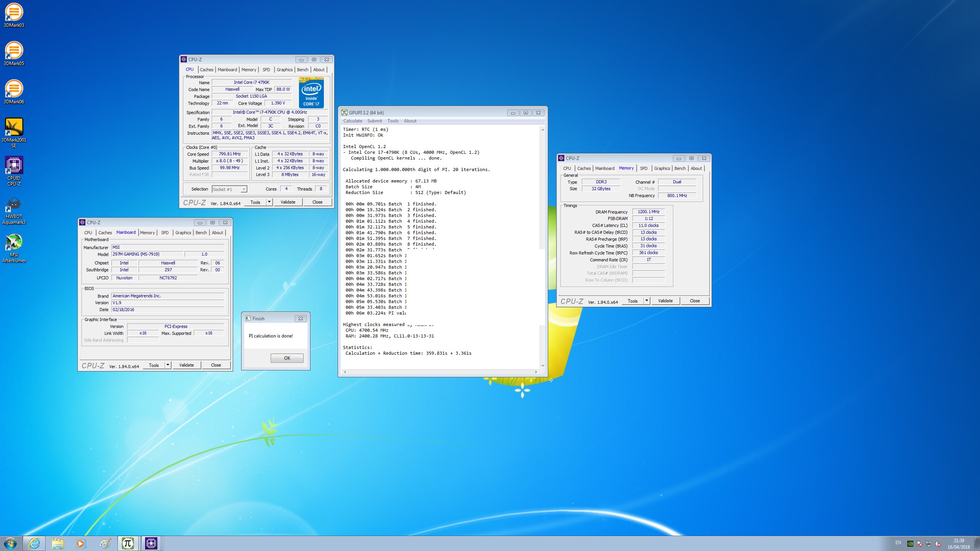Click GPUPI horizontal scrollbar right arrow
This screenshot has width=980, height=551.
tap(536, 372)
